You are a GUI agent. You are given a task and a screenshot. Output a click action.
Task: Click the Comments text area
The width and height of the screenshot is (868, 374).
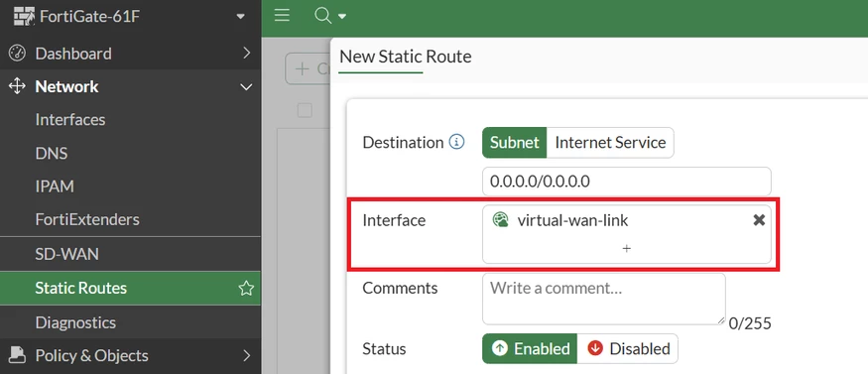(604, 299)
